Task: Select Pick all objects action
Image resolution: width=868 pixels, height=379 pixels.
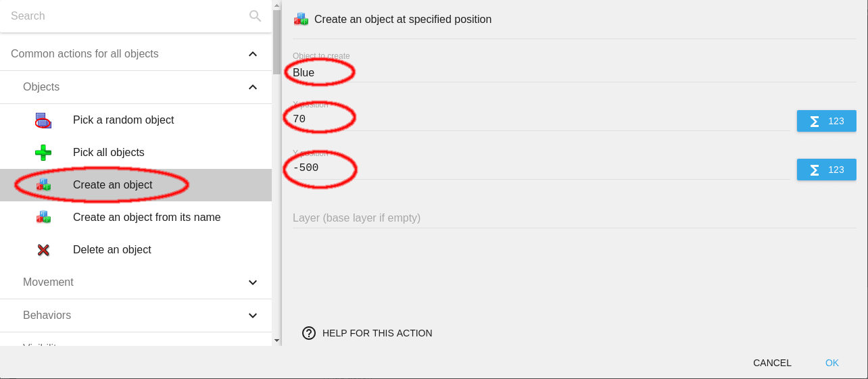Action: coord(109,153)
